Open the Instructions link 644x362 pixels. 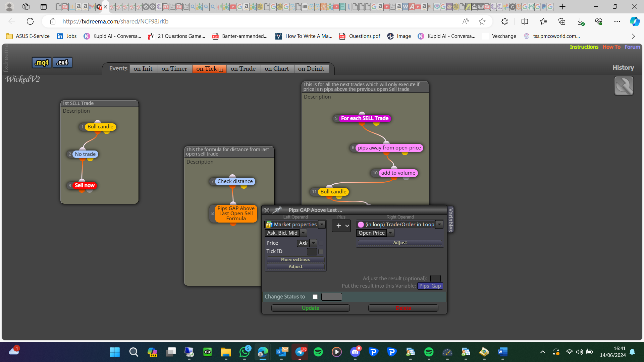(x=584, y=47)
